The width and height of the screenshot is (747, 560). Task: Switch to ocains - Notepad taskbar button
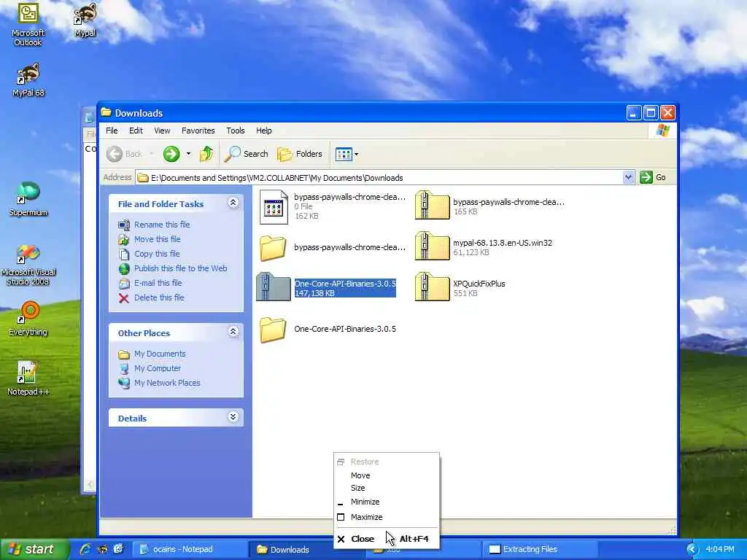point(189,550)
